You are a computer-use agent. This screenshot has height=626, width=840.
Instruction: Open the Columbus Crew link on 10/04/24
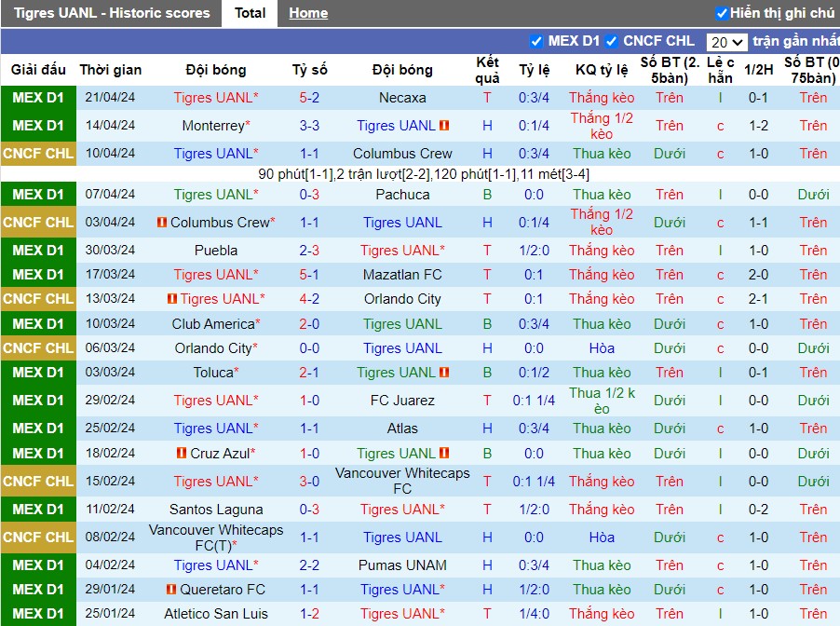click(x=402, y=154)
